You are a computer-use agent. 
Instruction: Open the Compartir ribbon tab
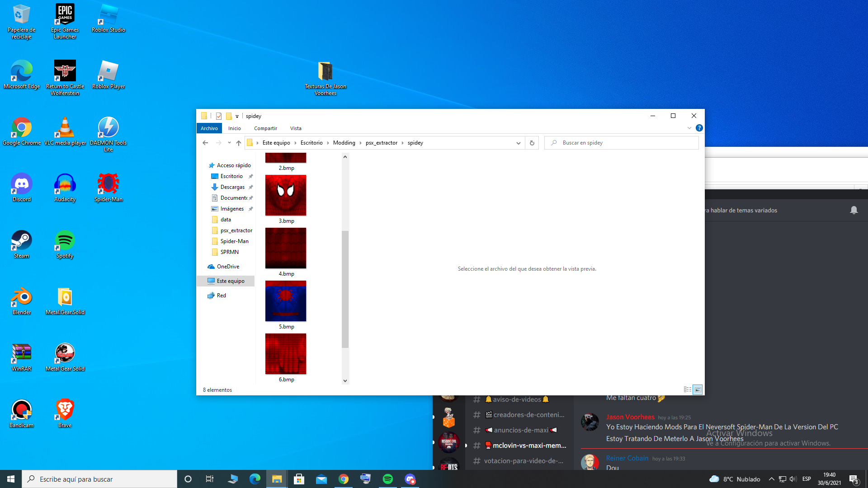[x=265, y=128]
